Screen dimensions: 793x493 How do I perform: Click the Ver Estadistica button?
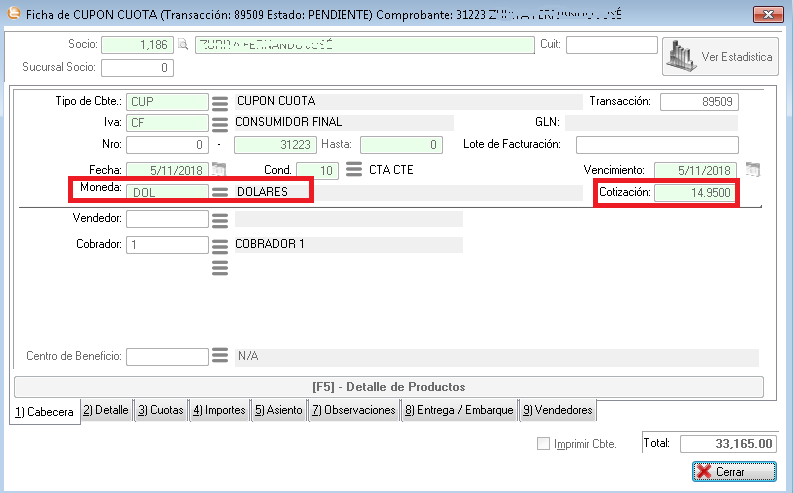720,57
